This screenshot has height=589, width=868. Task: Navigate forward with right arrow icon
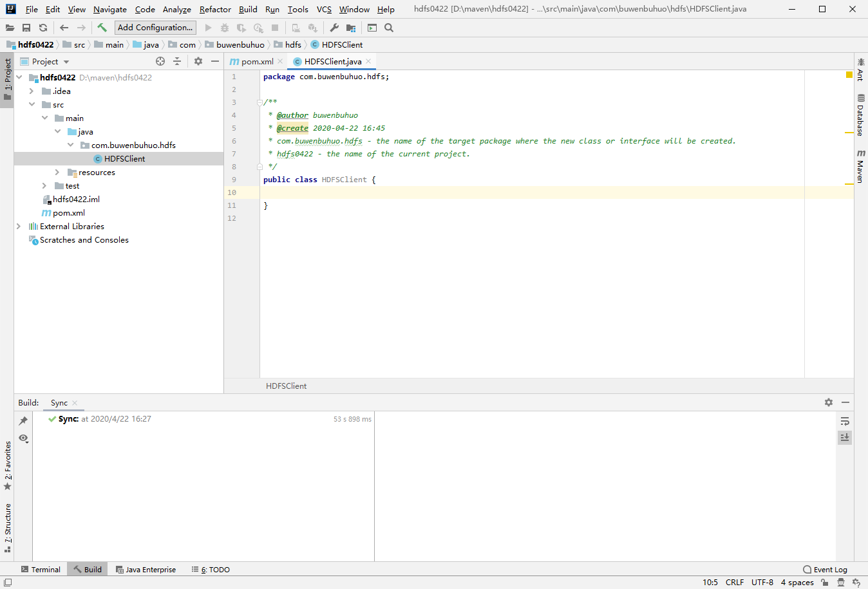81,28
